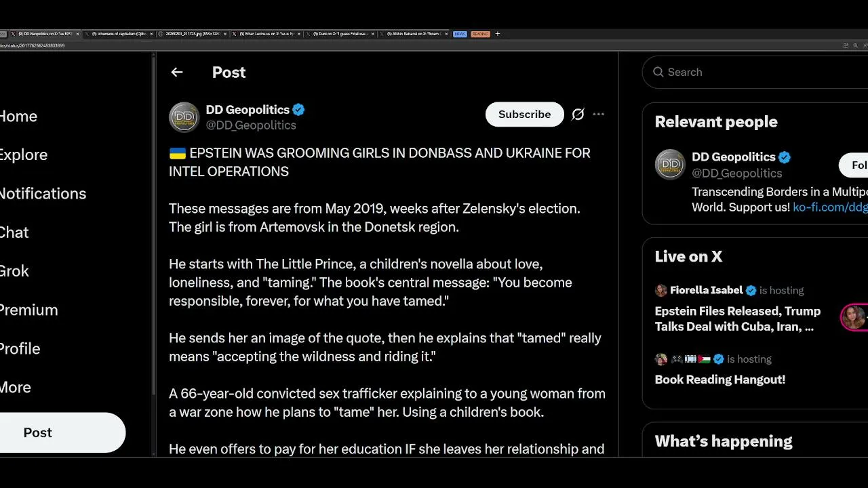Click the Ukraine flag emoji in the post

pyautogui.click(x=177, y=153)
